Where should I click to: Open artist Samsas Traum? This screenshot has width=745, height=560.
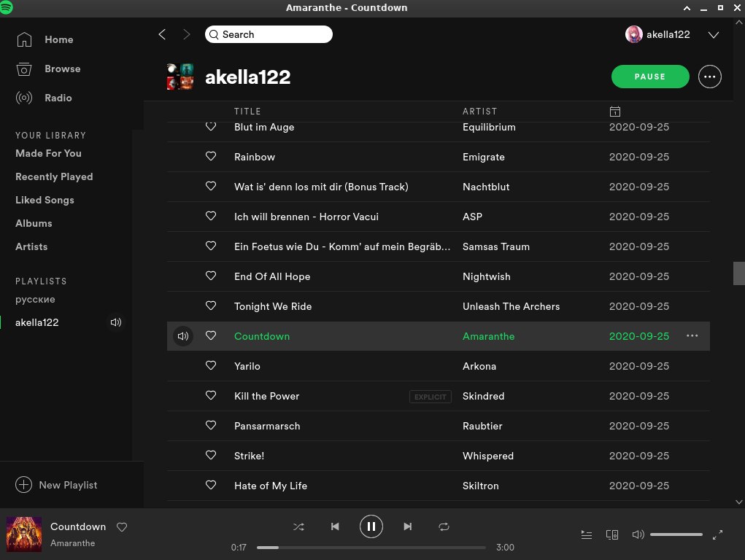[496, 246]
